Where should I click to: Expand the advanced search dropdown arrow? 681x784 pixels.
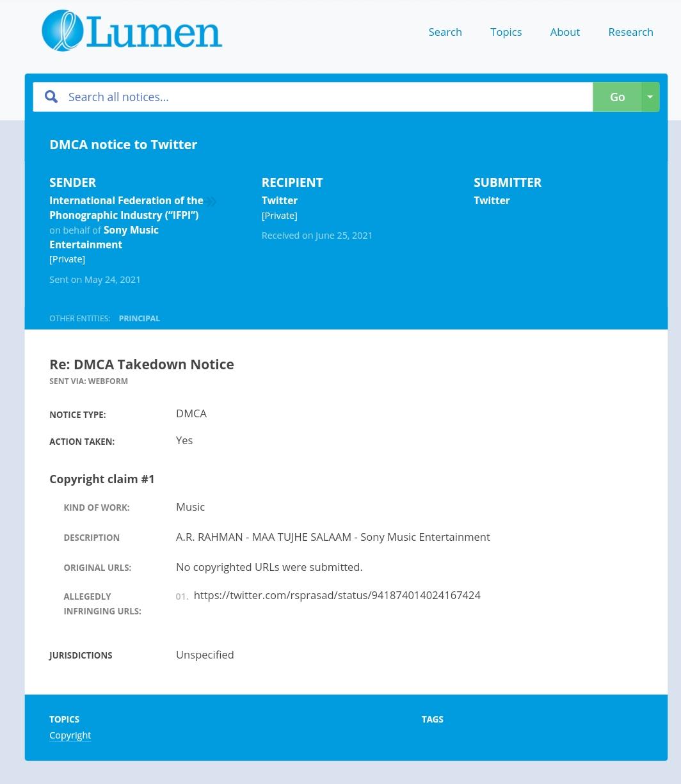point(650,97)
